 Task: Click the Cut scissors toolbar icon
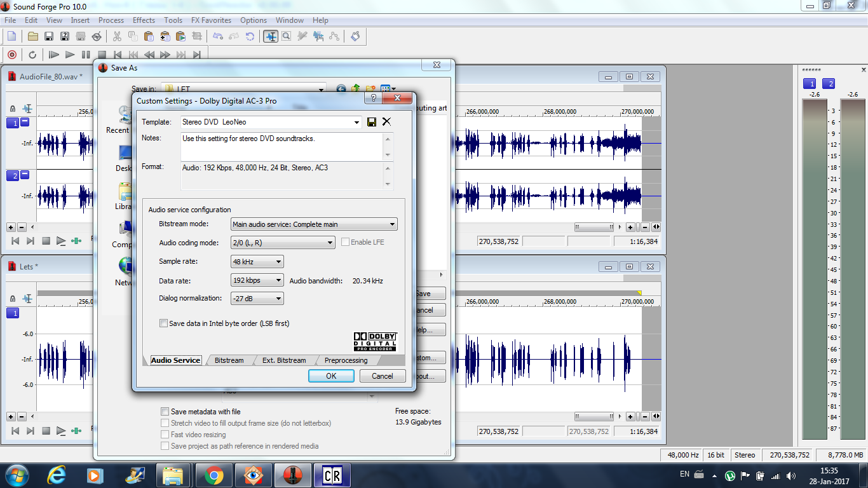(x=118, y=36)
